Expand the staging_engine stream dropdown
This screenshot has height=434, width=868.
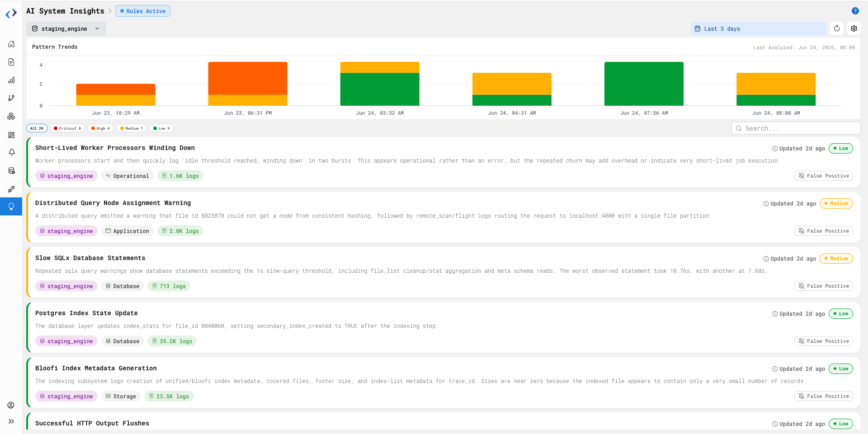click(66, 28)
